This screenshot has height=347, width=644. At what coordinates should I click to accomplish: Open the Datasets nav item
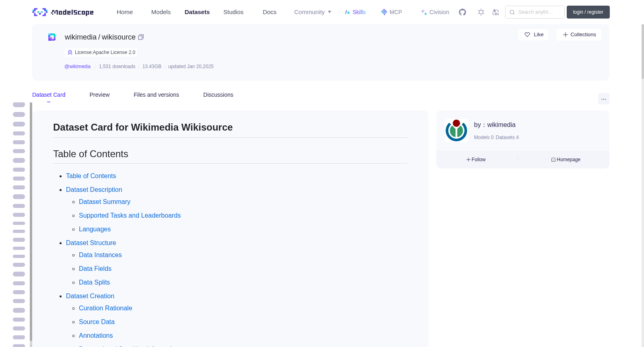coord(197,12)
